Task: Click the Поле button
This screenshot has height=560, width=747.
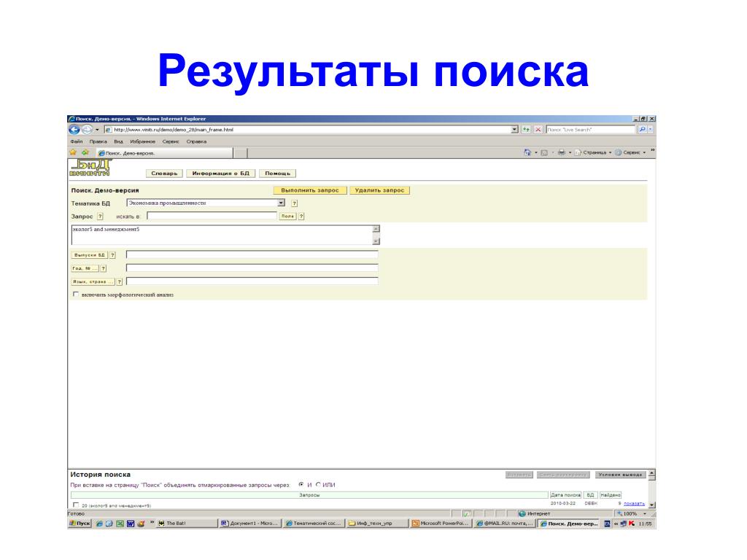Action: (287, 216)
